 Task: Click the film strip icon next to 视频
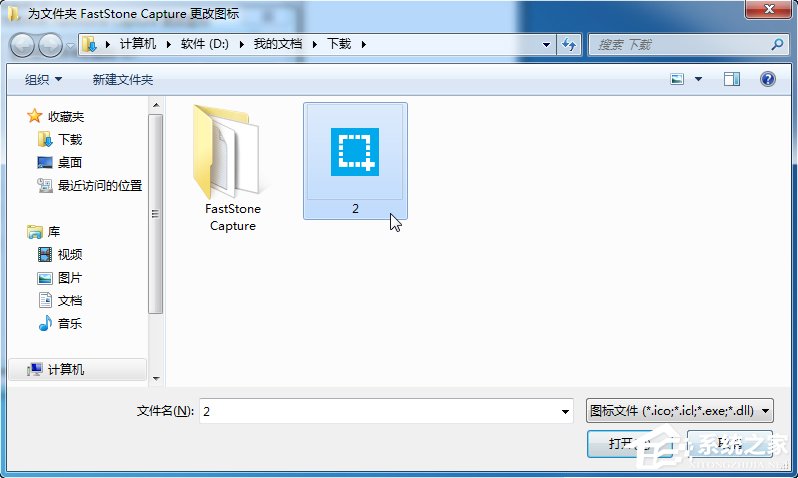point(45,254)
